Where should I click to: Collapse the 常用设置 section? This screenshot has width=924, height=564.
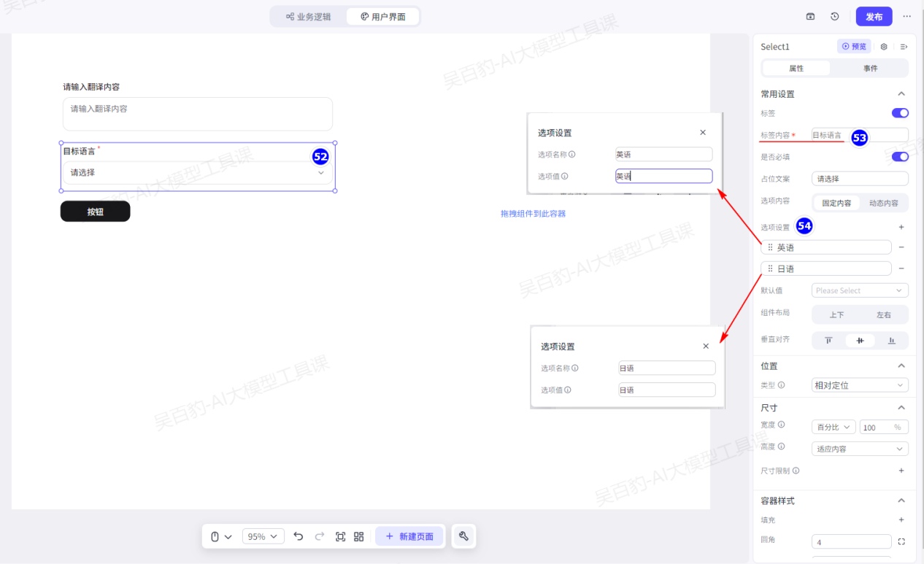coord(901,94)
